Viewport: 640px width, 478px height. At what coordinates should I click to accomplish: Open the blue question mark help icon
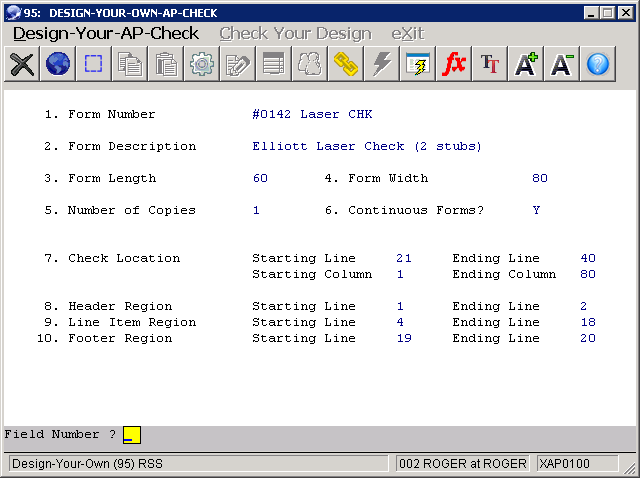[598, 64]
